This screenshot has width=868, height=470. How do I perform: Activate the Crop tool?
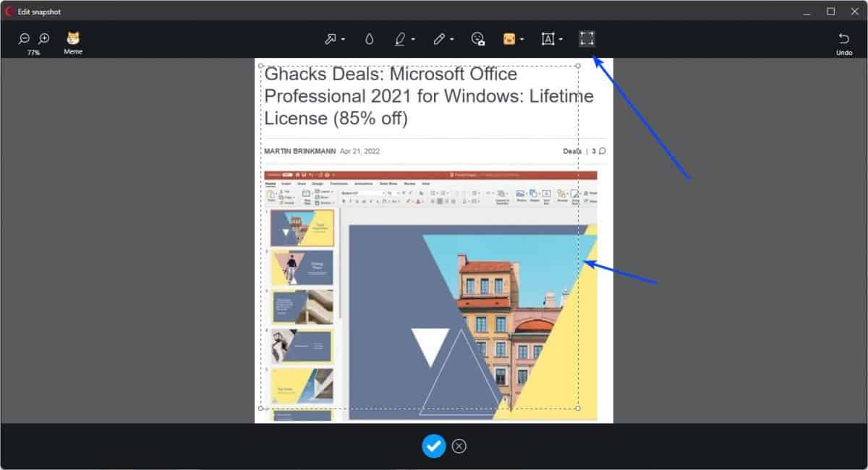[x=586, y=39]
